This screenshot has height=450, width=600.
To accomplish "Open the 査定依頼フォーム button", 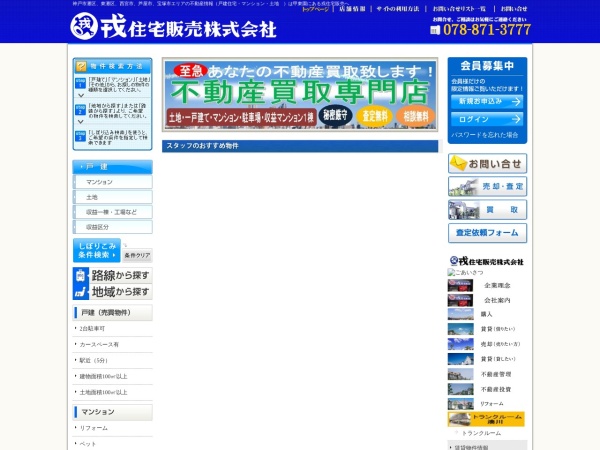I will 487,233.
